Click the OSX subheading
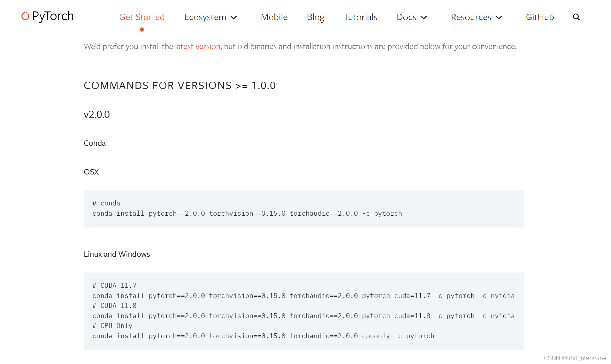This screenshot has width=611, height=364. coord(91,172)
